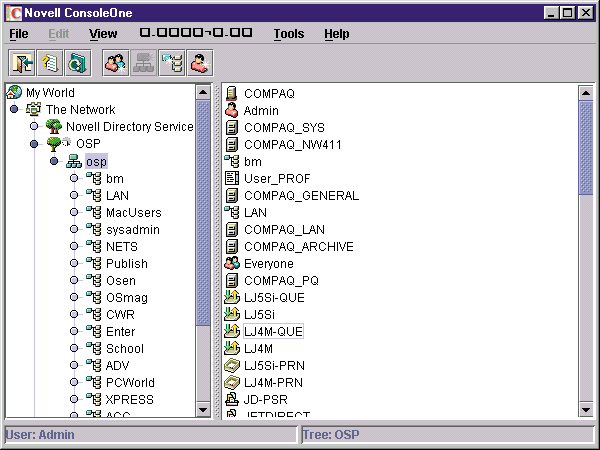Click the New Group toolbar icon
The width and height of the screenshot is (600, 450).
pyautogui.click(x=115, y=63)
